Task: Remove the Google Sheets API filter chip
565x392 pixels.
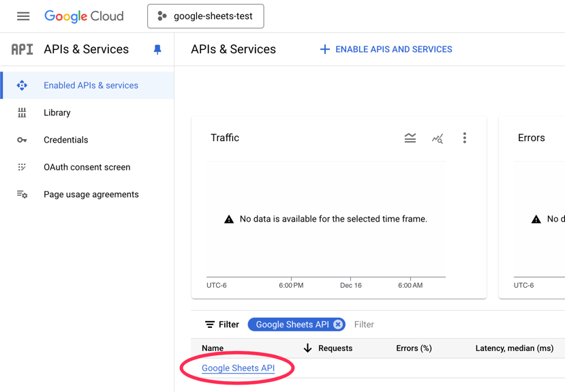Action: (x=338, y=325)
